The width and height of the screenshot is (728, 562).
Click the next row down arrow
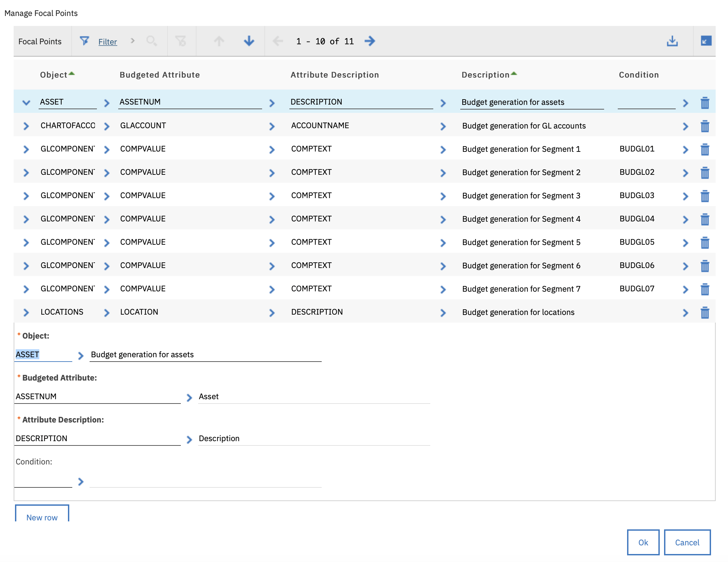coord(249,41)
